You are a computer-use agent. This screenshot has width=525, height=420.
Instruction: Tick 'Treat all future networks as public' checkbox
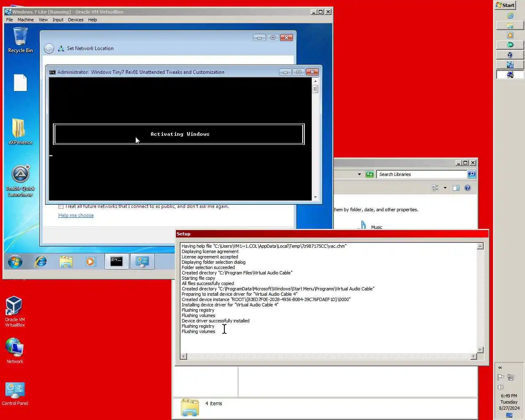click(x=61, y=206)
